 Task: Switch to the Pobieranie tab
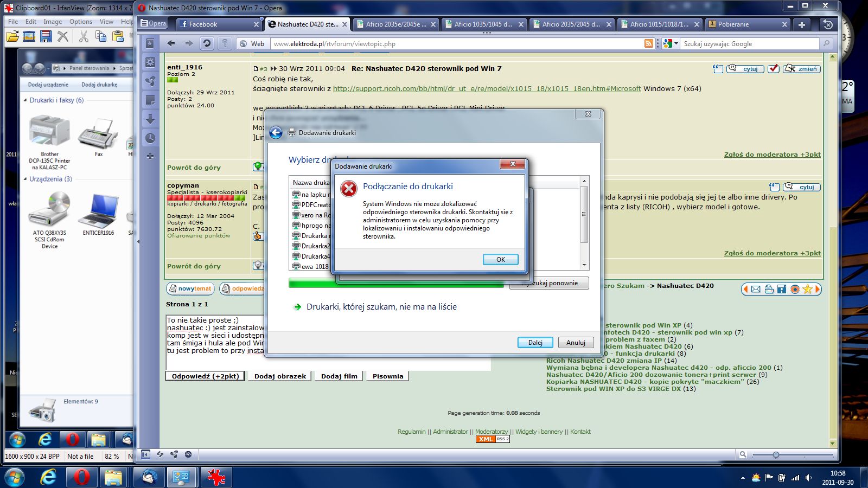point(748,24)
